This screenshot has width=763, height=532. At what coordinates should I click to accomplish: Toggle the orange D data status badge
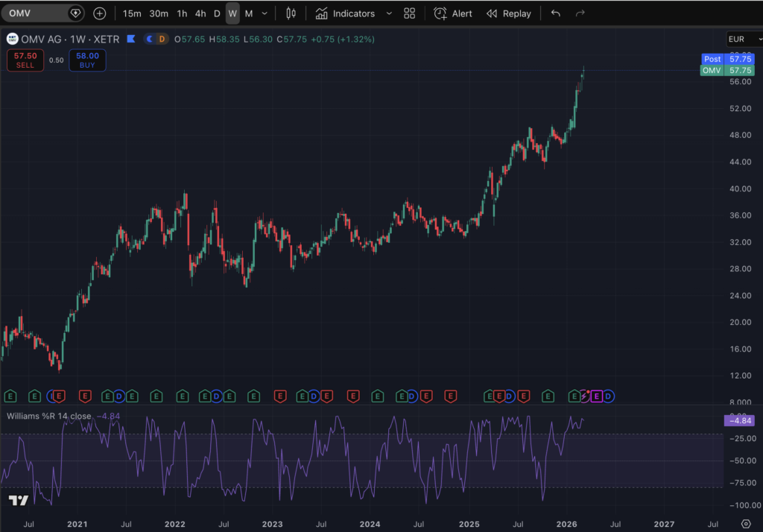(x=162, y=39)
